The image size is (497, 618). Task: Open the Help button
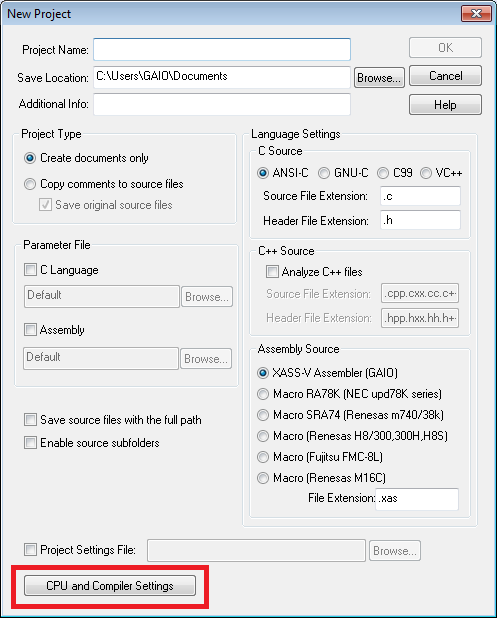pos(445,104)
